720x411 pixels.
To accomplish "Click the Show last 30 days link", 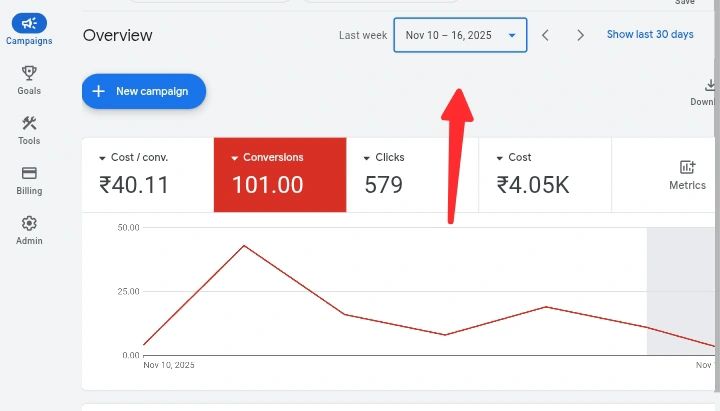I will 650,35.
